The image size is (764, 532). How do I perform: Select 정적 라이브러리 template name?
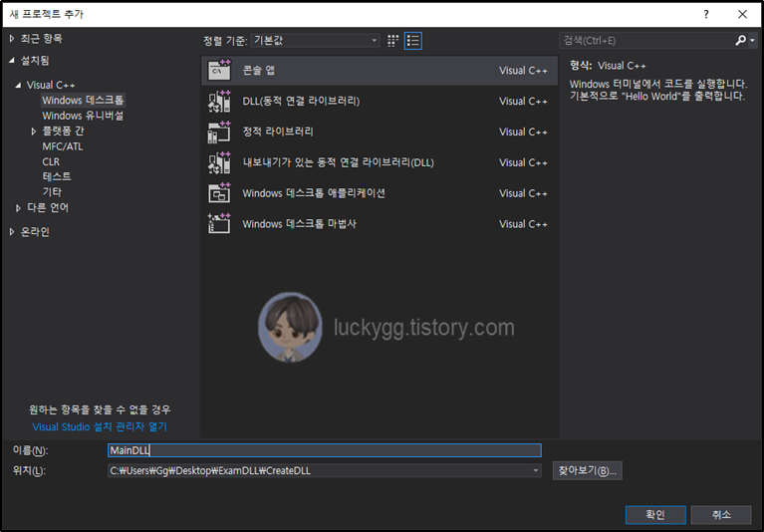point(278,132)
